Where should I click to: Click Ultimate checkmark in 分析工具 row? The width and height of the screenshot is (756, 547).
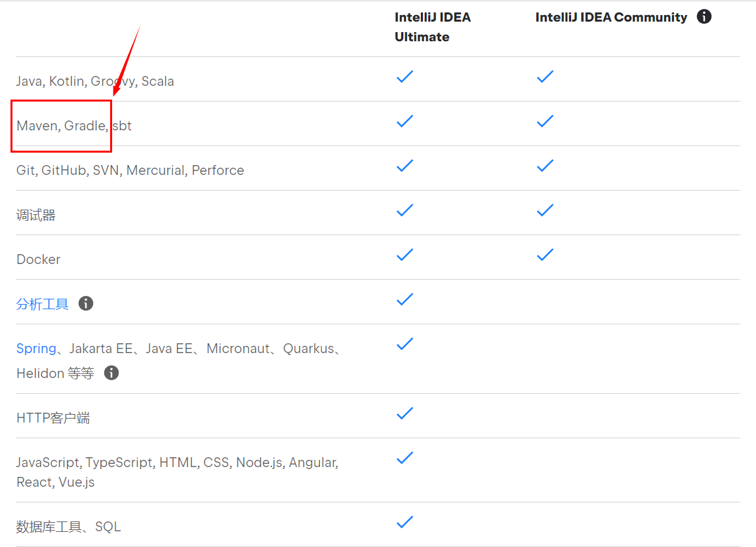(x=405, y=299)
